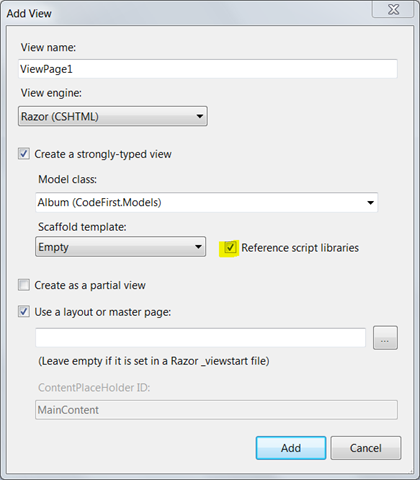Open the View engine Razor (CSHTML) dropdown
The width and height of the screenshot is (420, 480).
(x=113, y=116)
